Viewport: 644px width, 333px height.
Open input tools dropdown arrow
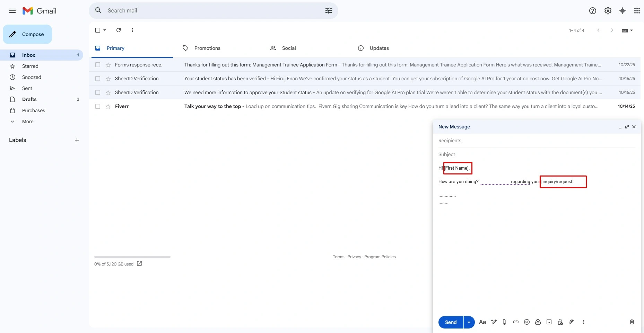(x=632, y=30)
